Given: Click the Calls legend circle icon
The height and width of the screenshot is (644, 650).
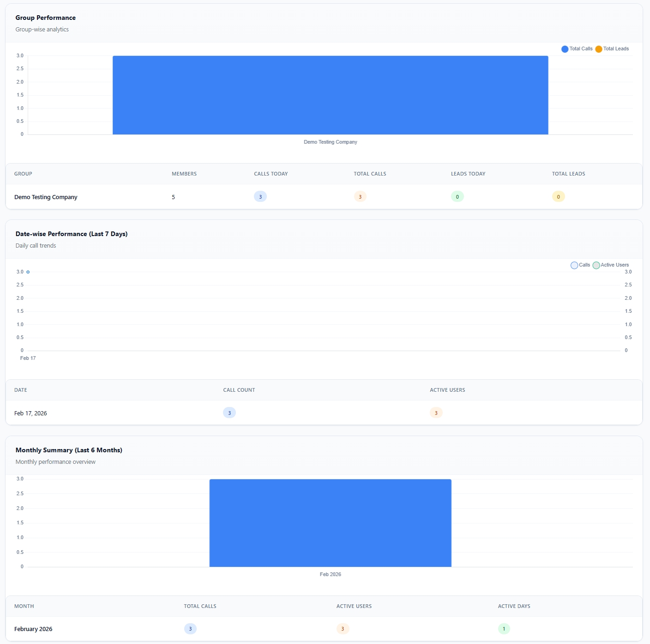Looking at the screenshot, I should tap(574, 265).
